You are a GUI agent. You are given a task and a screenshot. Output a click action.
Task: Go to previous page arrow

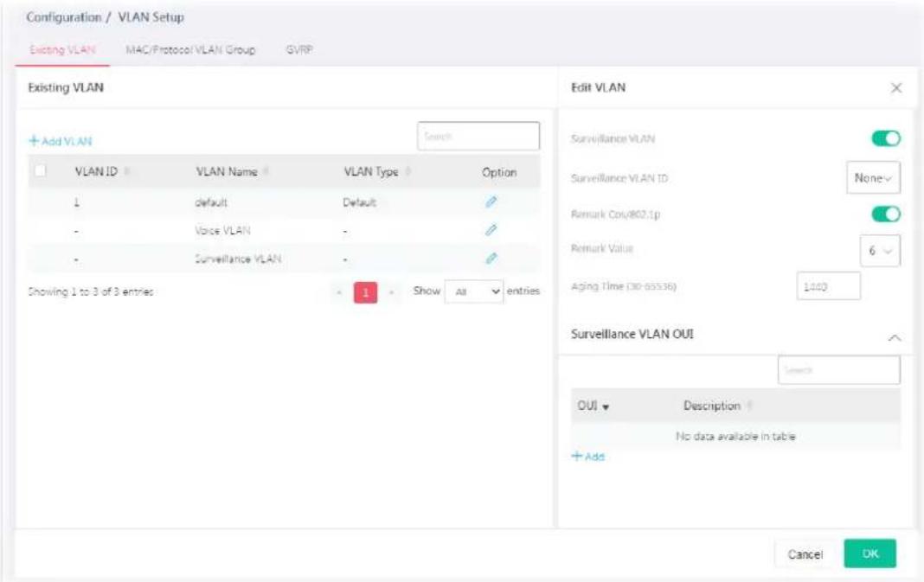339,292
